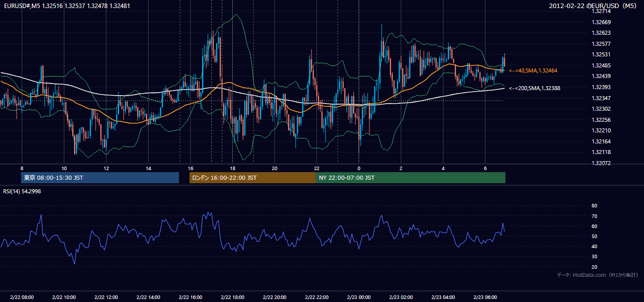
Task: Click price axis label 1.32577
Action: (601, 44)
